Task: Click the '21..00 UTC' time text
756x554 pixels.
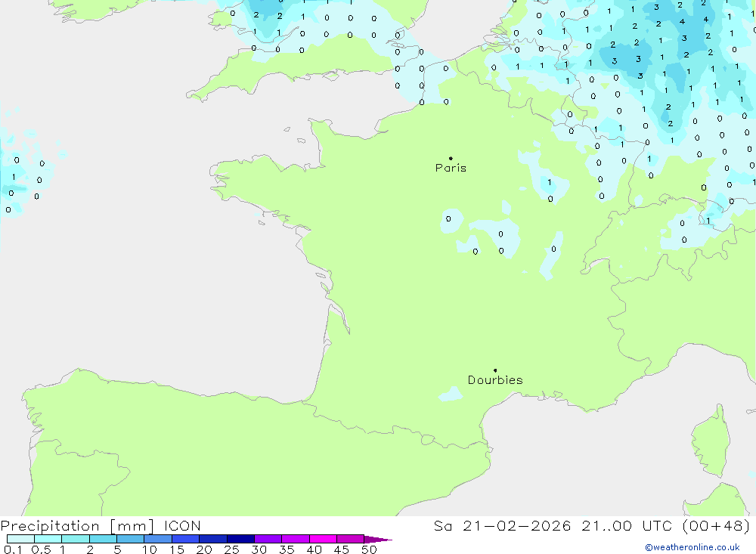Action: point(627,526)
